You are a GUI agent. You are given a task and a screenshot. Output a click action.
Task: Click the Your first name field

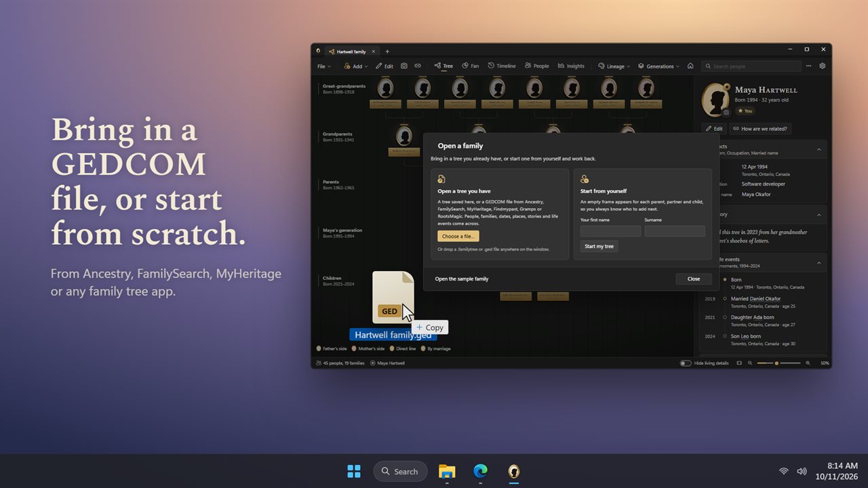point(610,231)
